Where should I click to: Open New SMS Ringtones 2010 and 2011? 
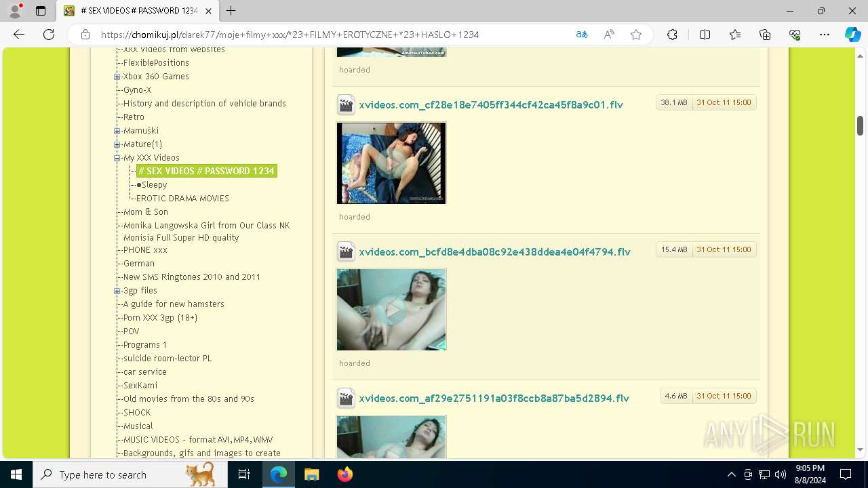click(x=192, y=277)
